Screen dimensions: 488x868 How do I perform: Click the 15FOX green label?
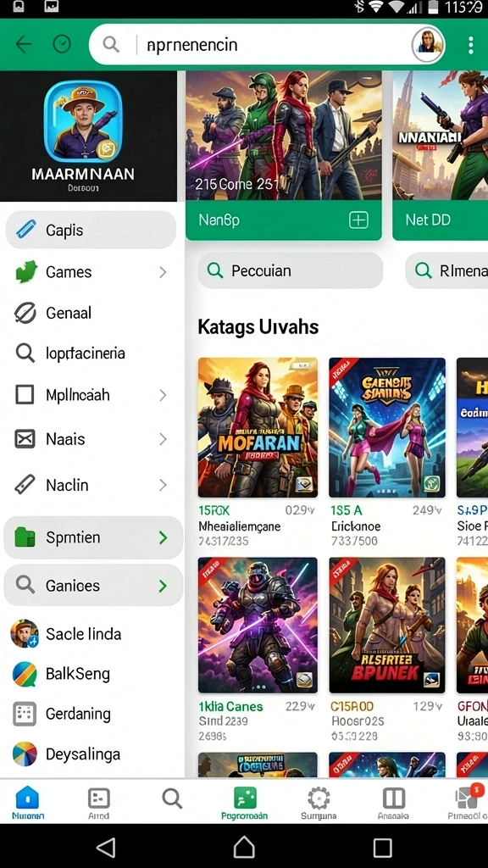(x=214, y=510)
